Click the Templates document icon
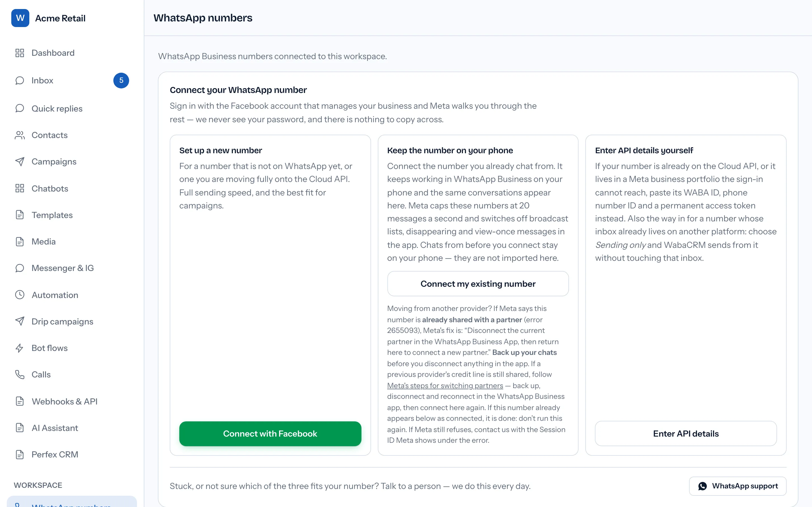Viewport: 812px width, 507px height. click(x=20, y=215)
